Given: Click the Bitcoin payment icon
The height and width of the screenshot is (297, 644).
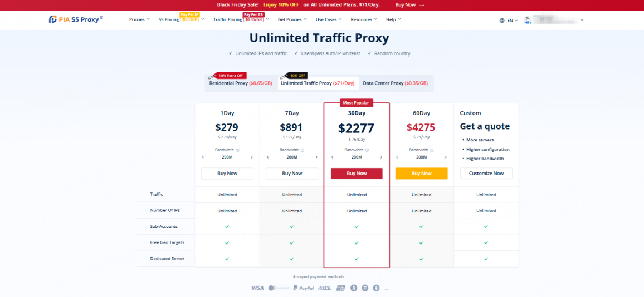Looking at the screenshot, I should (353, 288).
